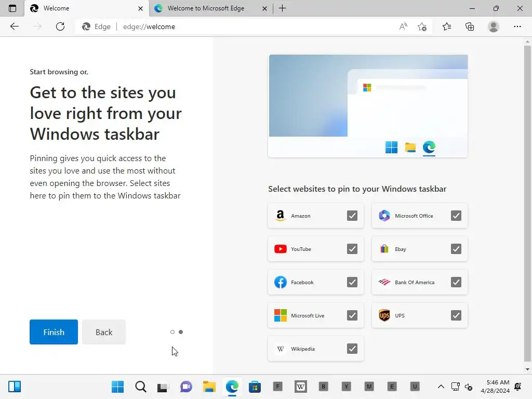Close the Welcome tab
This screenshot has height=399, width=532.
pos(140,8)
